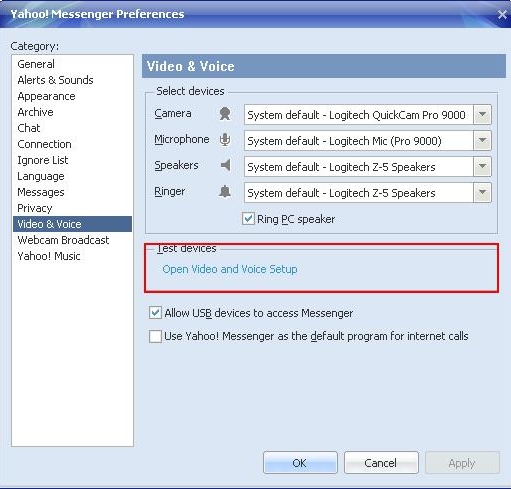
Task: Click the webcam icon beside Camera
Action: (225, 114)
